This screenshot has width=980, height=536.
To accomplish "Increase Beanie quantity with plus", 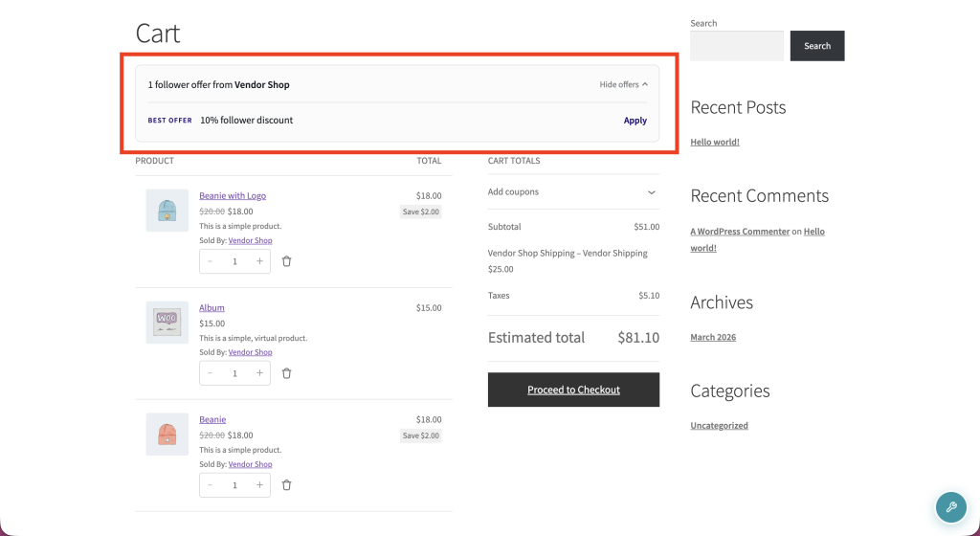I will click(x=259, y=485).
